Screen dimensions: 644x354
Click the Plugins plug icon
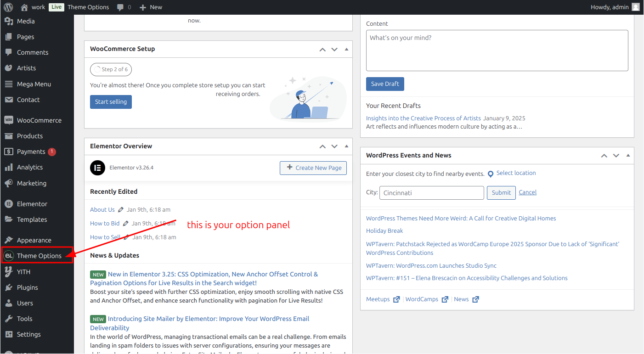[x=8, y=287]
